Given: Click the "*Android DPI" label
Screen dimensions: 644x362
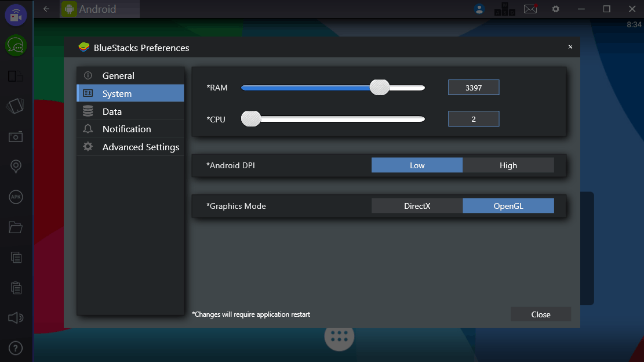Looking at the screenshot, I should [230, 165].
